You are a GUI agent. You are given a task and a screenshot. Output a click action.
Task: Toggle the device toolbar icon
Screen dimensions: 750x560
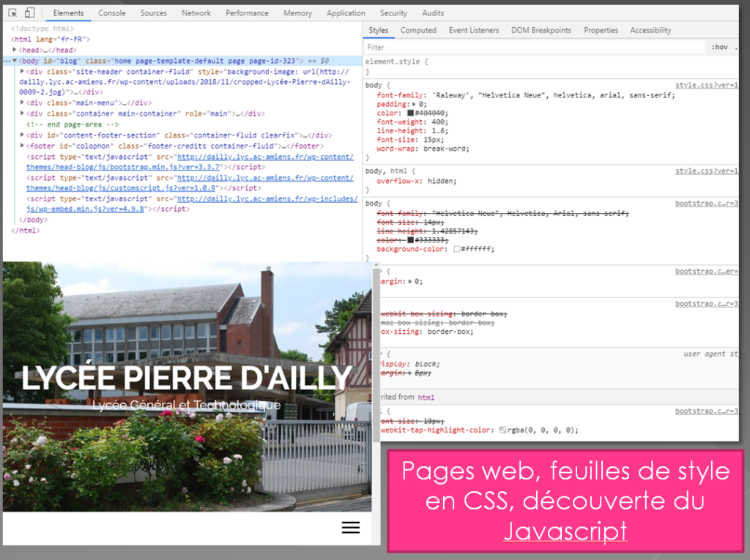click(x=29, y=13)
